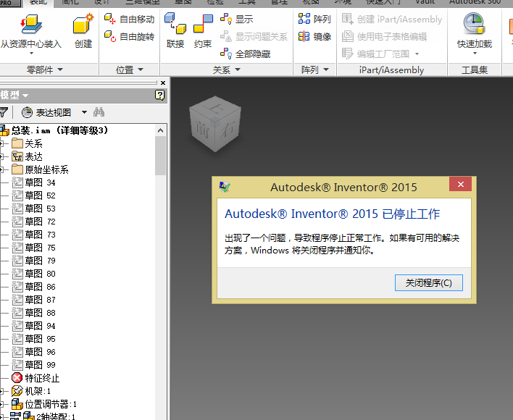Click the 特征终止 red icon
The image size is (513, 420).
[x=17, y=378]
